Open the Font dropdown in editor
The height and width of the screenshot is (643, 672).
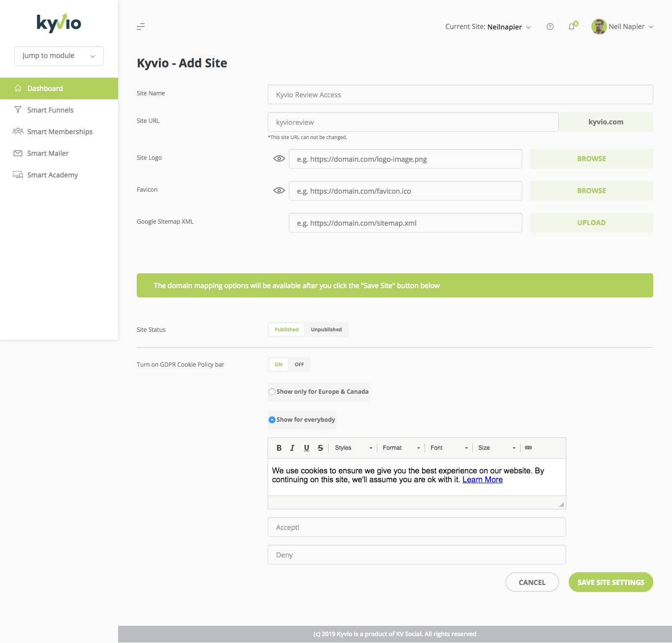point(449,448)
